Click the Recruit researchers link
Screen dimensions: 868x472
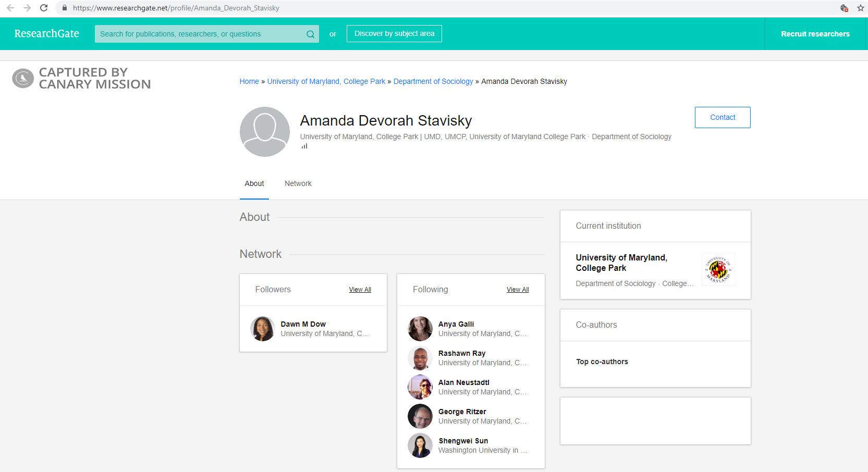click(x=815, y=33)
